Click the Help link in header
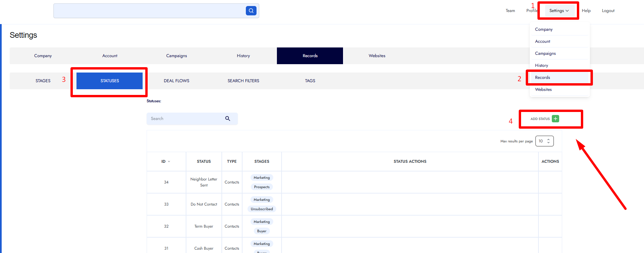The image size is (644, 253). [586, 11]
